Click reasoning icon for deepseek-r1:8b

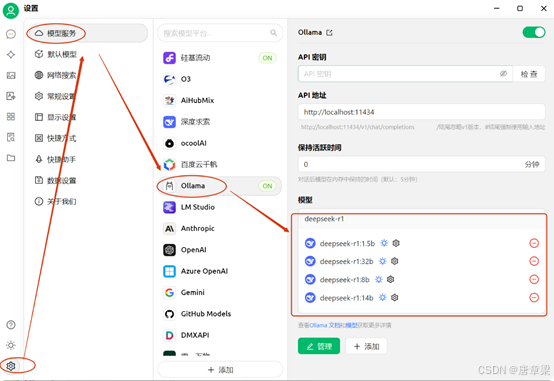(x=379, y=279)
